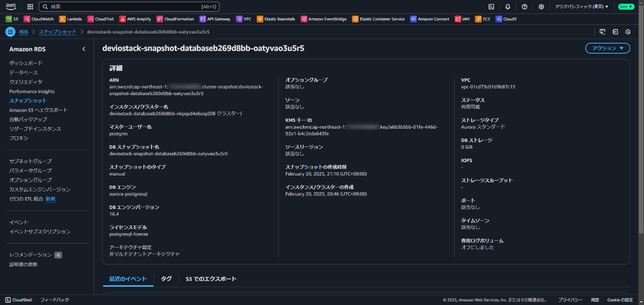Switch to the タグ tab

(167, 278)
